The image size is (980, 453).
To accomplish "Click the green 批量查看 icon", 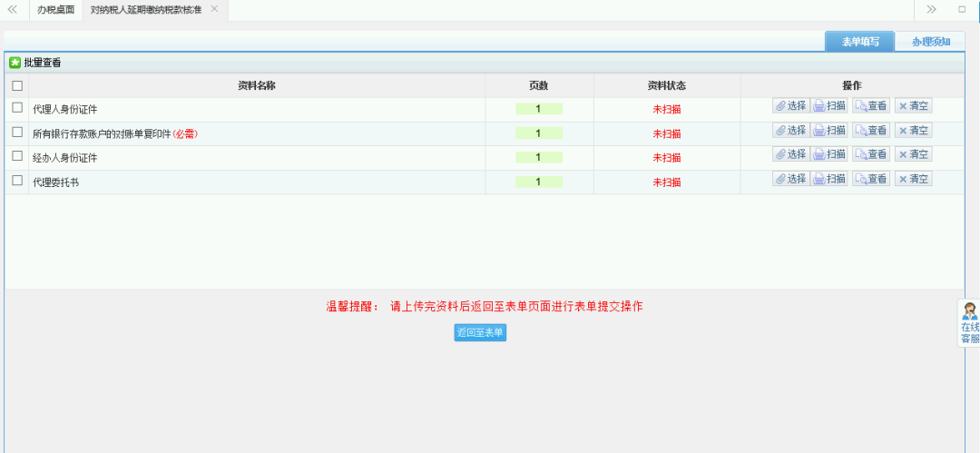I will coord(15,63).
